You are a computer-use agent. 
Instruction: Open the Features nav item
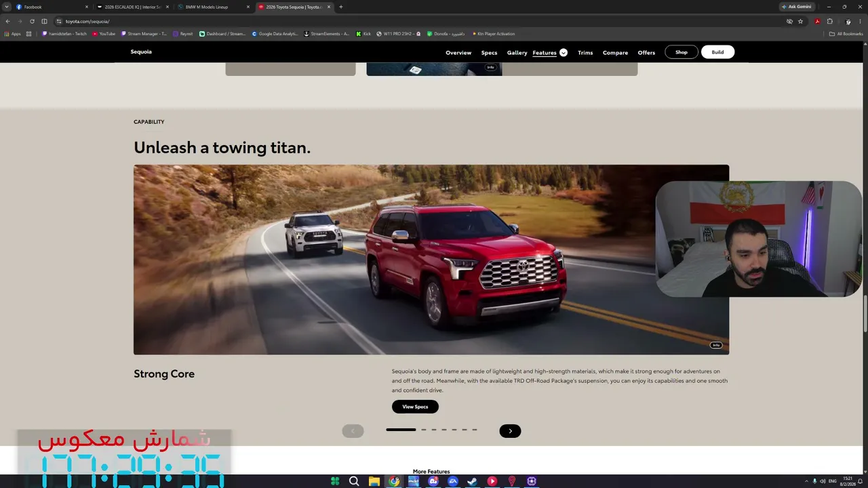[544, 52]
